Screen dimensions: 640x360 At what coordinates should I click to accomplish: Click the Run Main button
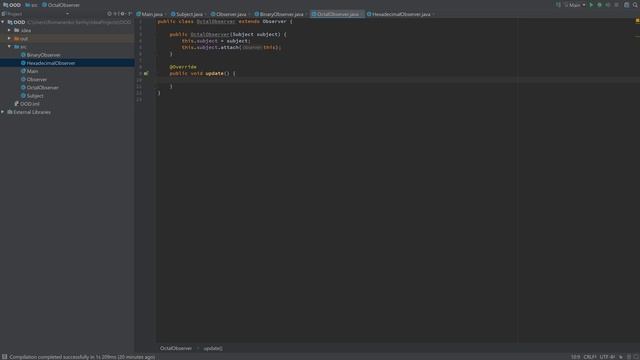[591, 5]
